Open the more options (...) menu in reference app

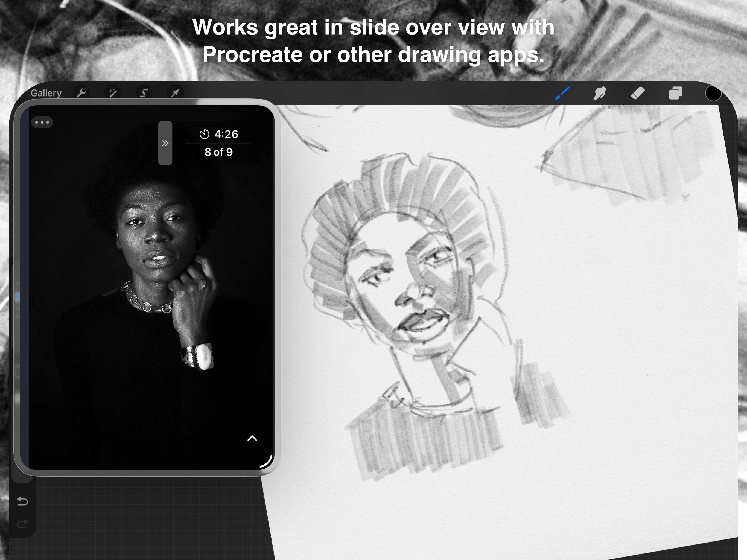click(42, 122)
